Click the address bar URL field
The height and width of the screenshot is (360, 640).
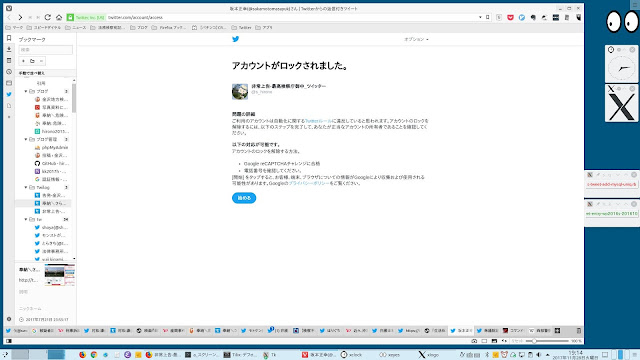(292, 18)
